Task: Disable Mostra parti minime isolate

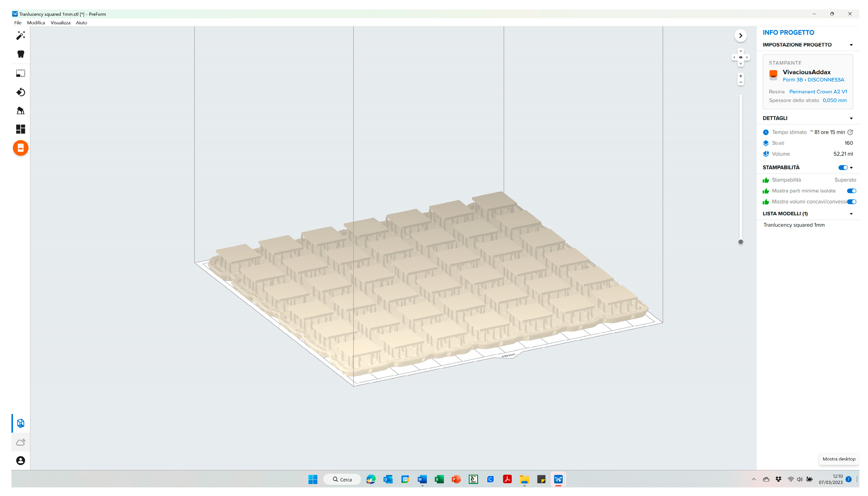Action: coord(851,191)
